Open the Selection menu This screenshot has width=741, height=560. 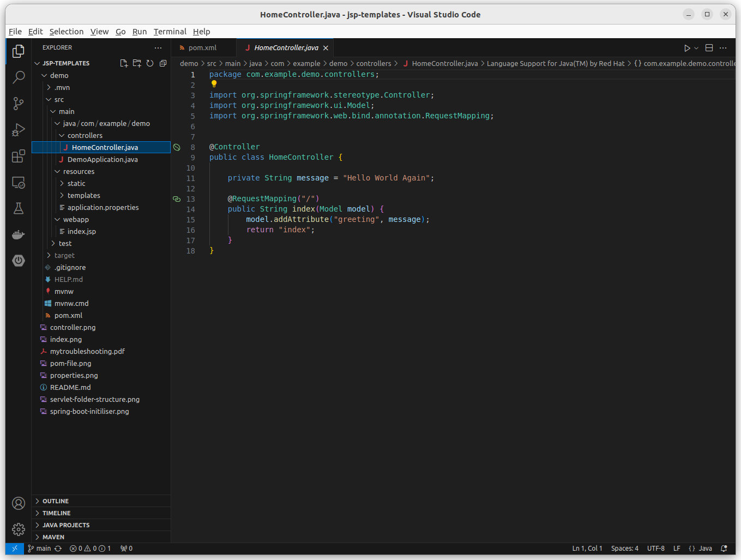click(x=67, y=32)
